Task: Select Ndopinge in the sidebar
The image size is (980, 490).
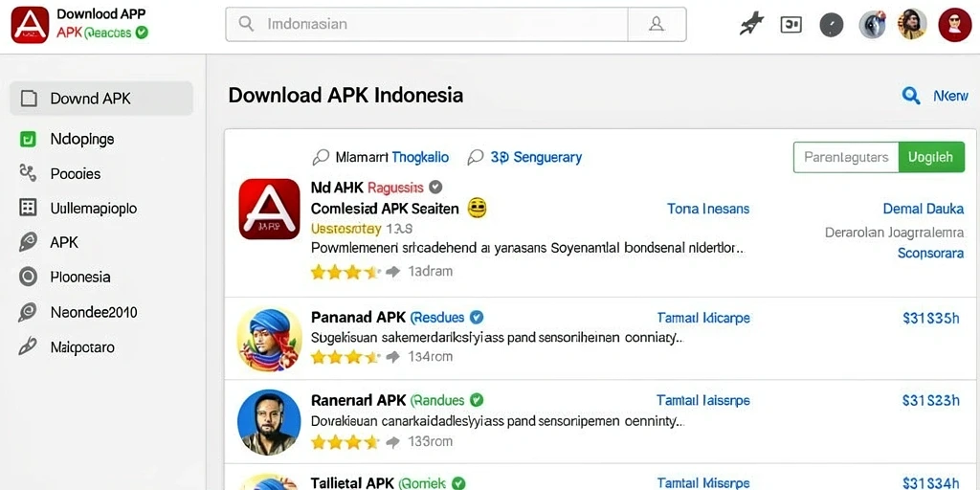Action: coord(82,139)
